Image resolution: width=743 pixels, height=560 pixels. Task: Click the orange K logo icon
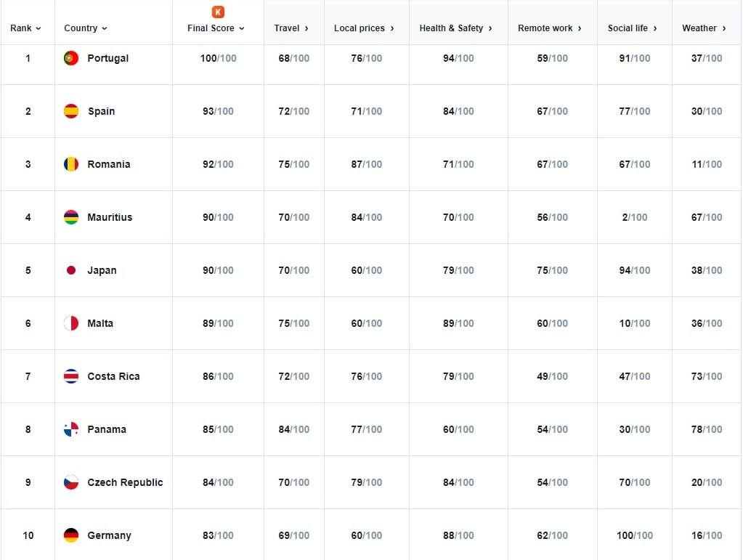[x=218, y=12]
